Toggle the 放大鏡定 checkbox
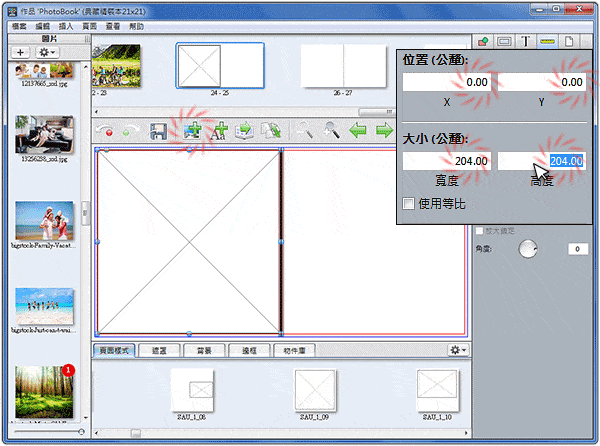Viewport: 600px width, 446px height. (479, 230)
